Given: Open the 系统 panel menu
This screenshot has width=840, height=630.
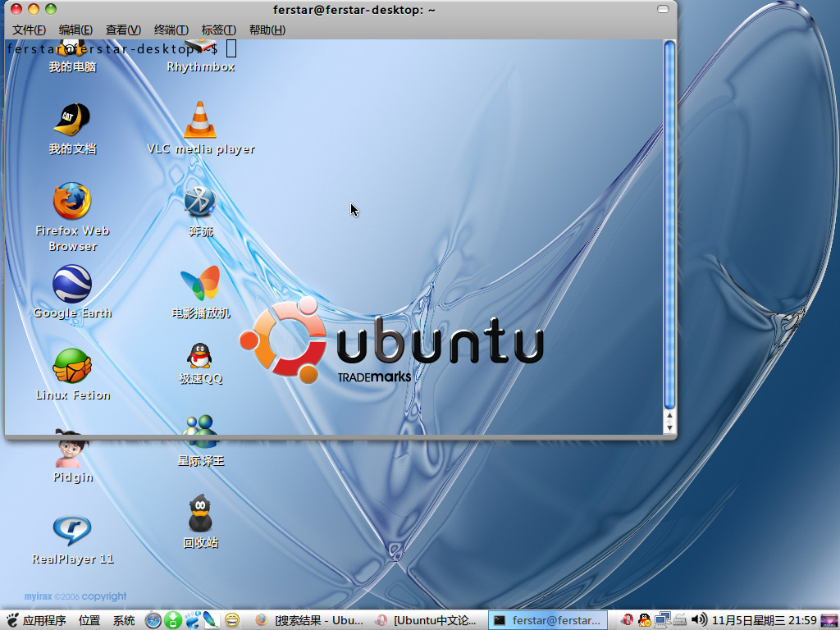Looking at the screenshot, I should [124, 620].
